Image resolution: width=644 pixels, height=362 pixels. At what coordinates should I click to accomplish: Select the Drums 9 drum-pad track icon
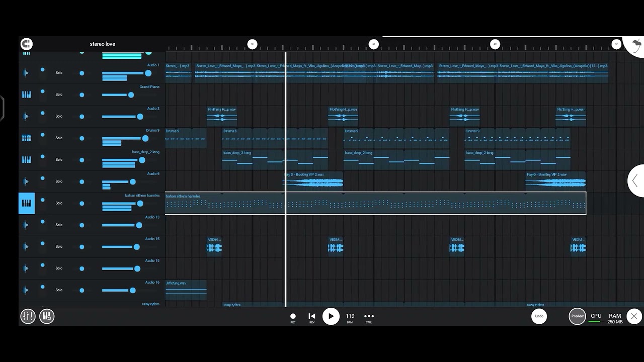tap(26, 138)
